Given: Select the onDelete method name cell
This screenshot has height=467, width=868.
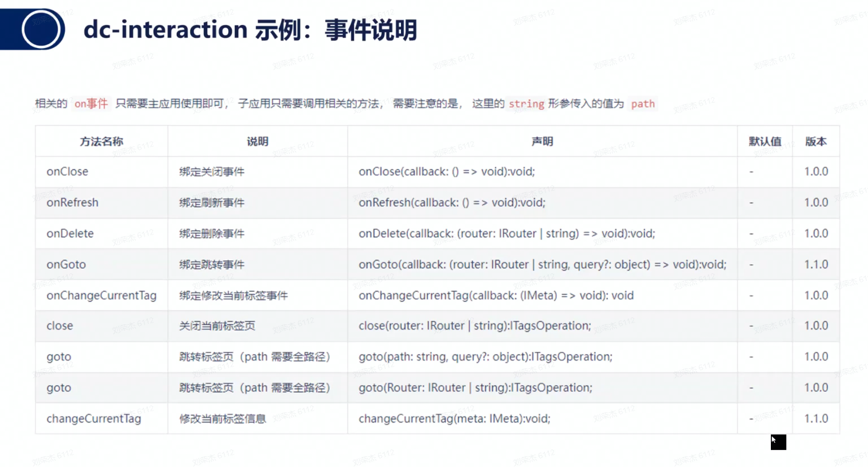Looking at the screenshot, I should pyautogui.click(x=70, y=234).
